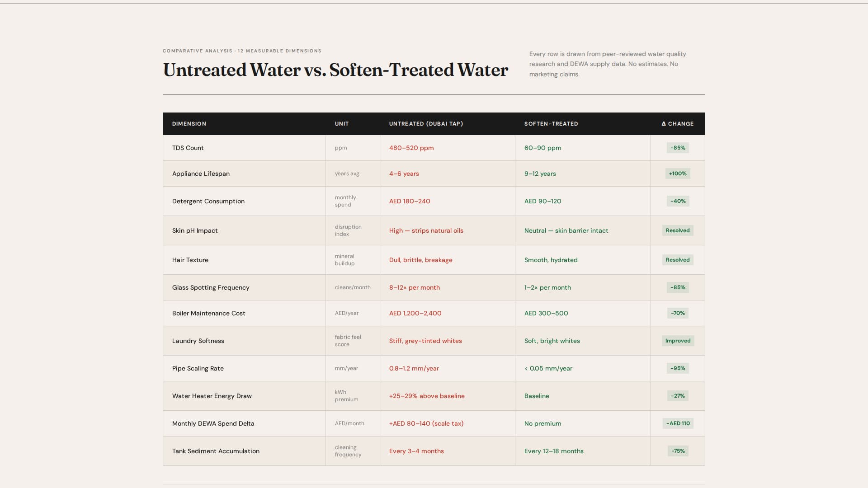Click the '-40%' change badge

click(x=678, y=201)
